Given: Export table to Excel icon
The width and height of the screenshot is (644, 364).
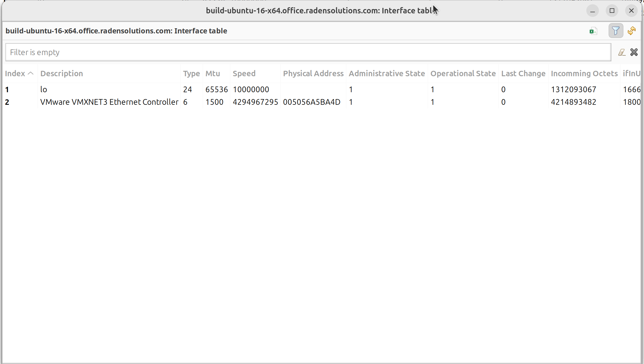Looking at the screenshot, I should pyautogui.click(x=593, y=31).
